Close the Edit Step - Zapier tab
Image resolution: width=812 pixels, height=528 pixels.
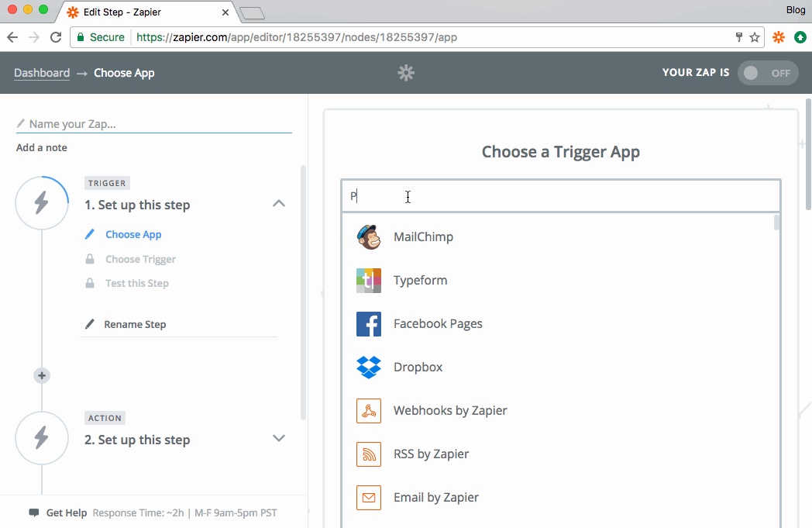(225, 12)
